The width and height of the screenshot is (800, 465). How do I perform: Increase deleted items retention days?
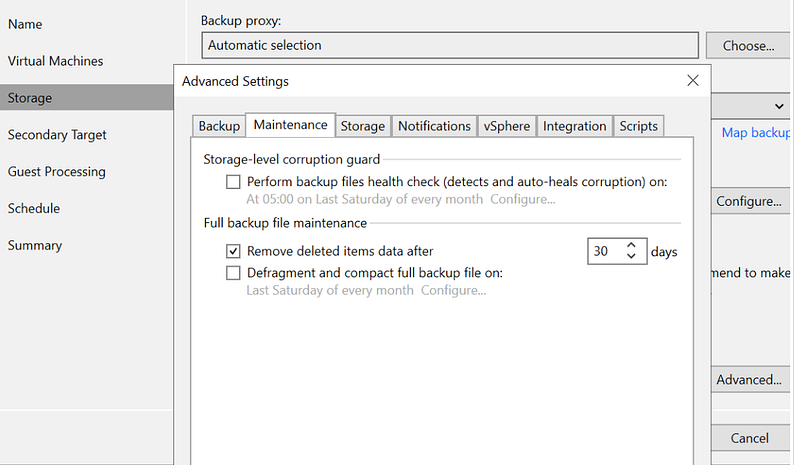point(631,246)
